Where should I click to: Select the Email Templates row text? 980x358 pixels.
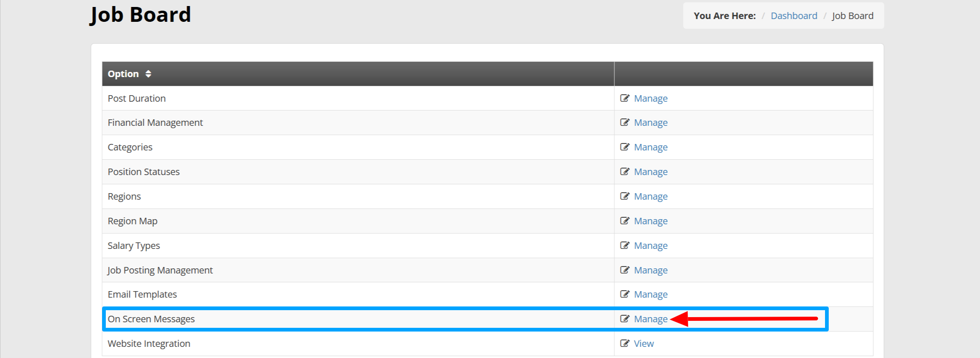coord(142,294)
